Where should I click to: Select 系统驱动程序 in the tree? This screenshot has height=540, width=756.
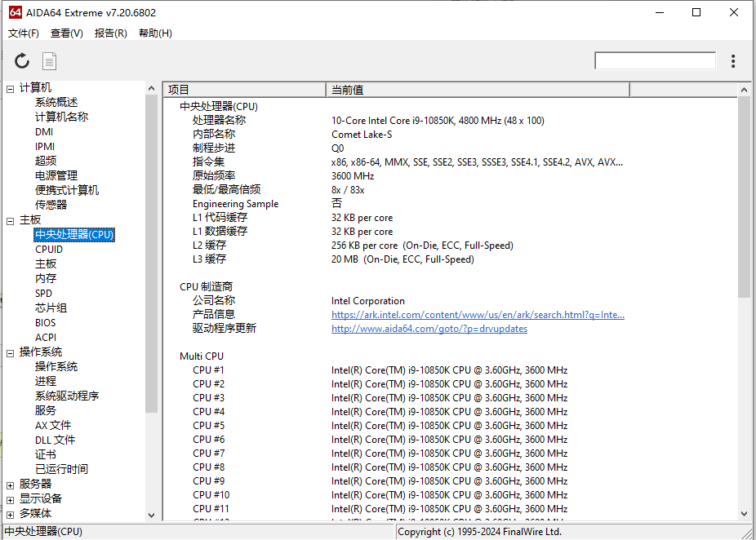(66, 396)
